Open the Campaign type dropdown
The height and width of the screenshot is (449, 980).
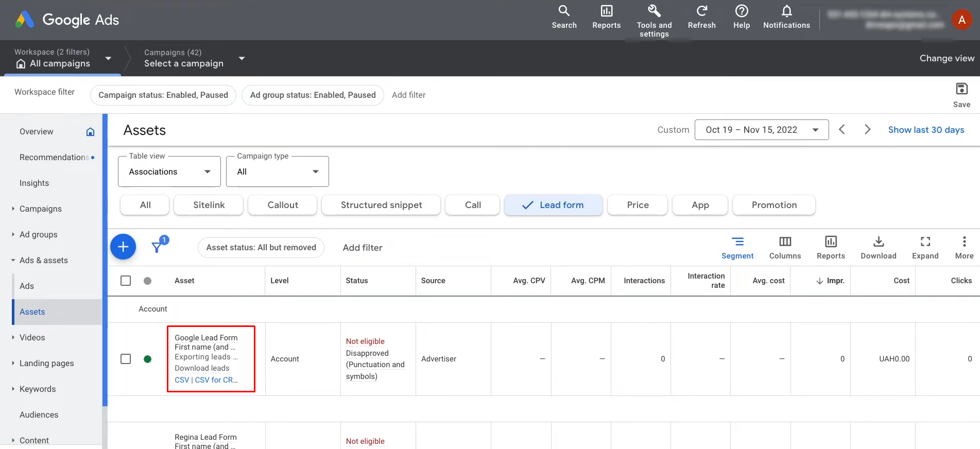[x=278, y=171]
